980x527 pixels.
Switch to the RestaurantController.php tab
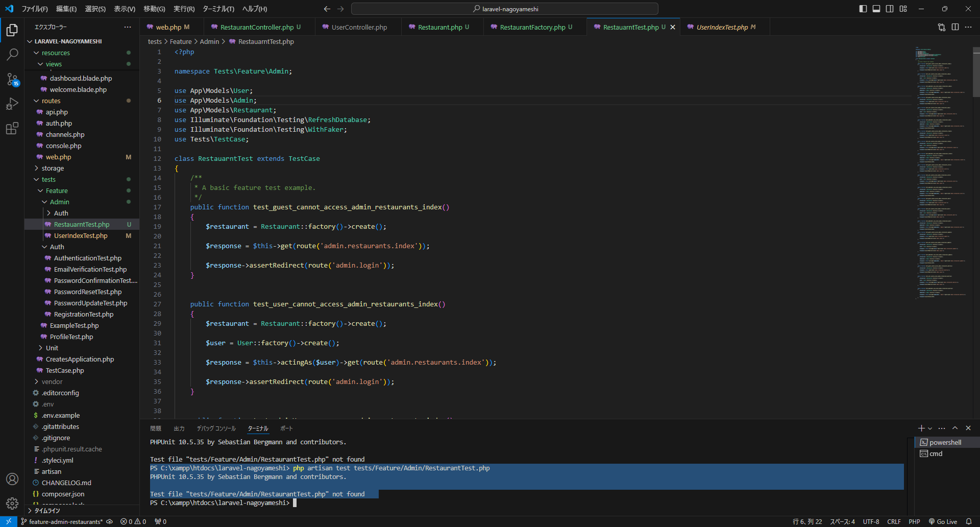point(257,27)
